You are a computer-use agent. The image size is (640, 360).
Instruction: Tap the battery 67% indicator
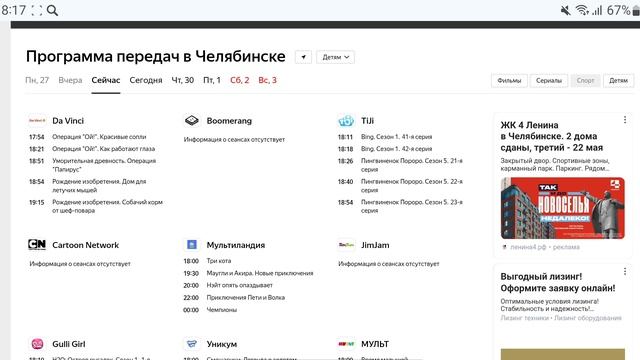click(623, 10)
